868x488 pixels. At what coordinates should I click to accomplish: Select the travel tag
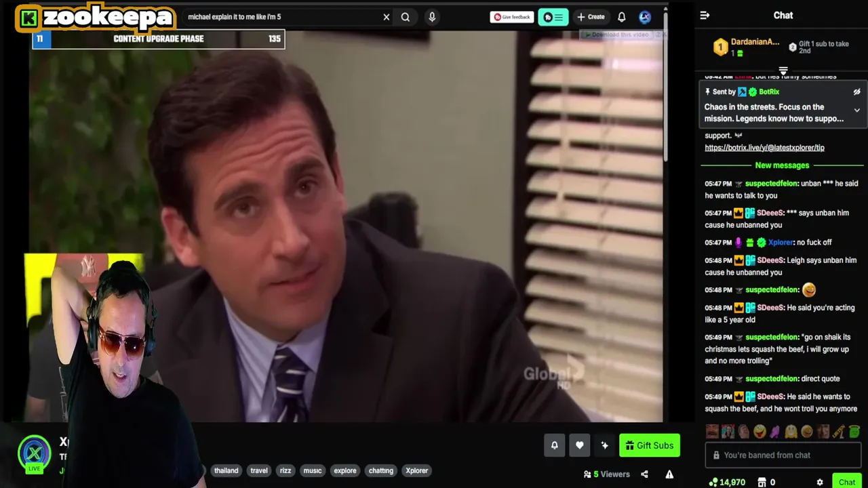(259, 470)
